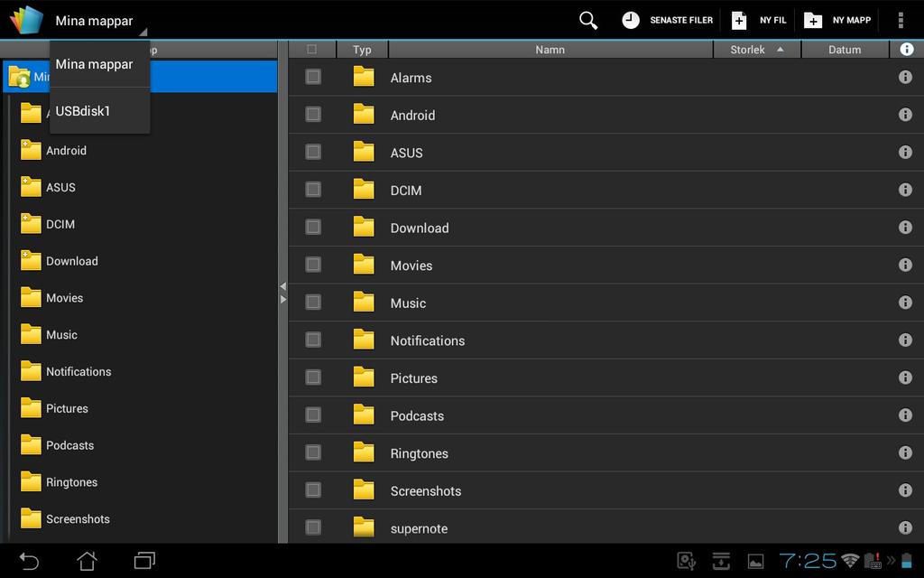Sort by Typ column
Viewport: 924px width, 578px height.
point(362,50)
